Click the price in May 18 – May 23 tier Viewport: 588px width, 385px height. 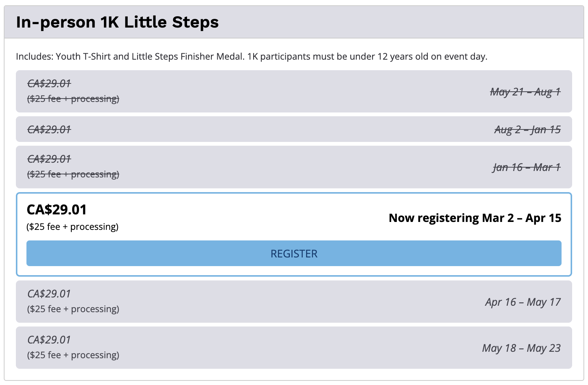click(49, 340)
